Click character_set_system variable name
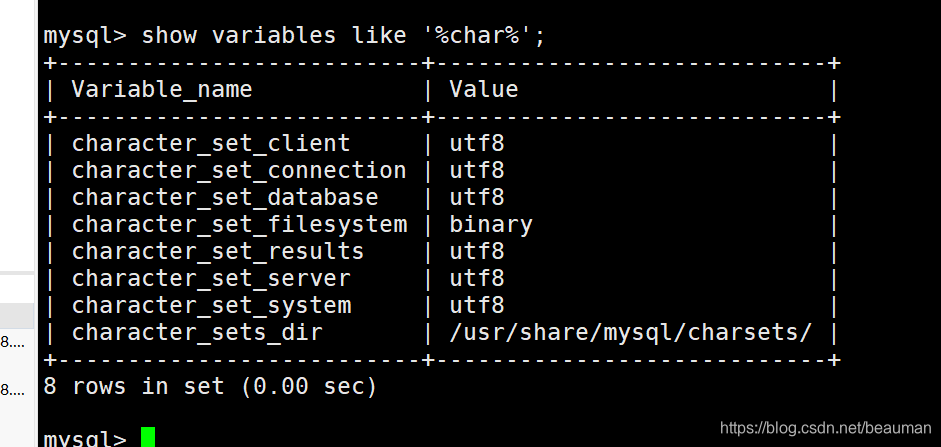 (x=211, y=305)
